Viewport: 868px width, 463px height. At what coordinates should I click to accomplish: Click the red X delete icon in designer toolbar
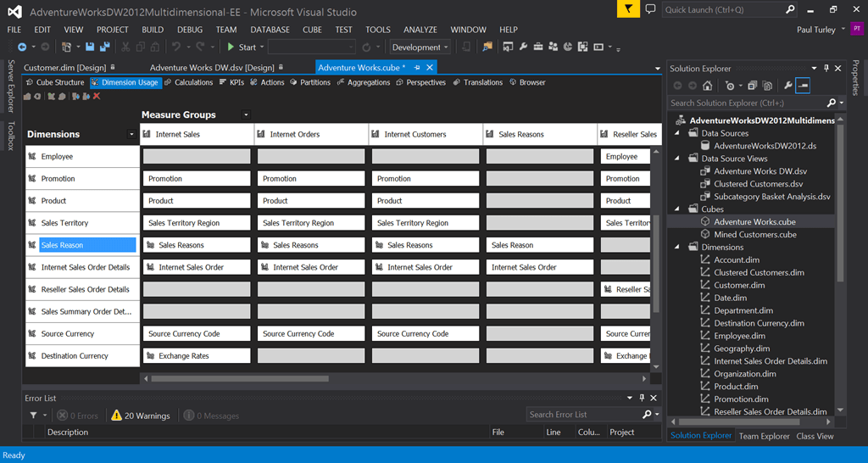[x=97, y=97]
